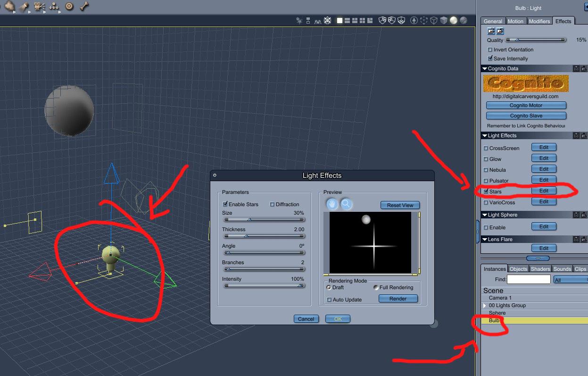Viewport: 588px width, 376px height.
Task: Uncheck Save Internally
Action: point(490,58)
